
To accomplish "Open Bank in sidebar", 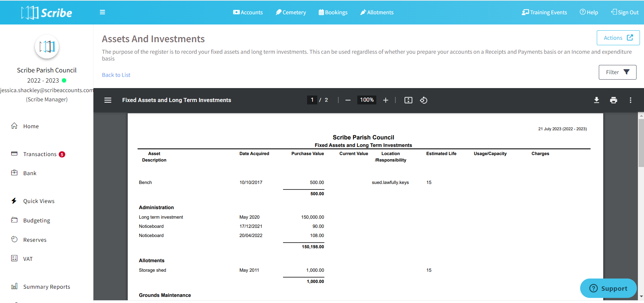I will click(30, 173).
